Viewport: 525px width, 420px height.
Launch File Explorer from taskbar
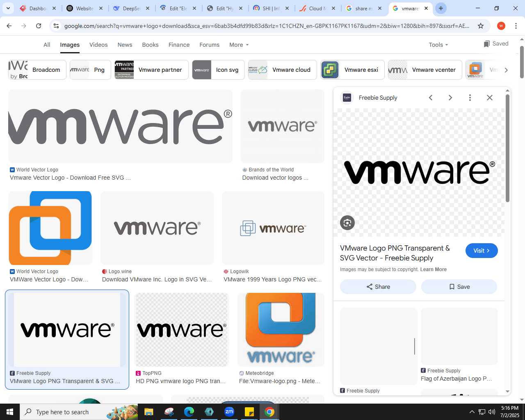click(148, 412)
